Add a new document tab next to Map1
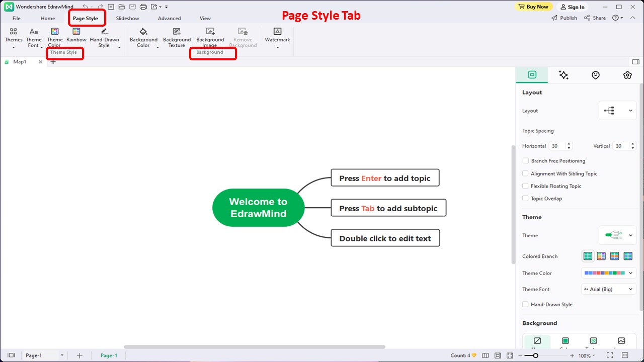 click(x=53, y=62)
